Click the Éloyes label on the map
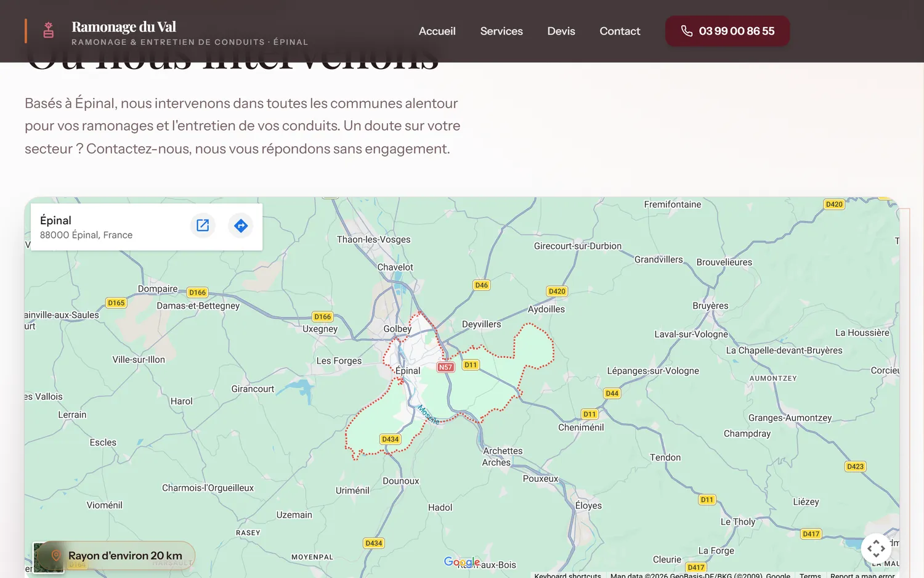924x578 pixels. pos(588,506)
